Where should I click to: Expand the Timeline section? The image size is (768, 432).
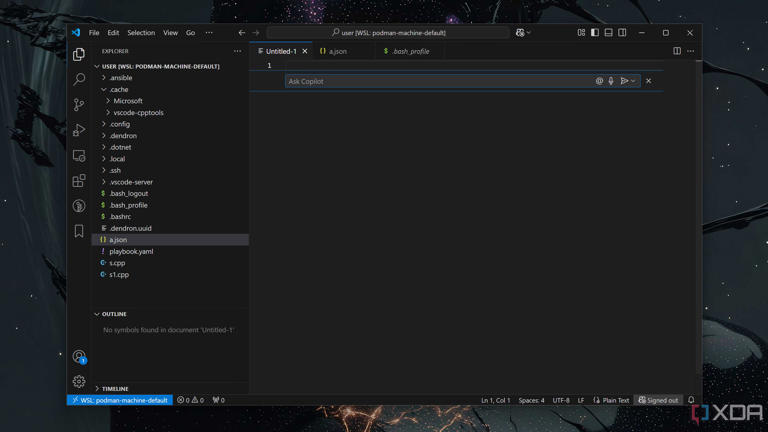[x=115, y=388]
